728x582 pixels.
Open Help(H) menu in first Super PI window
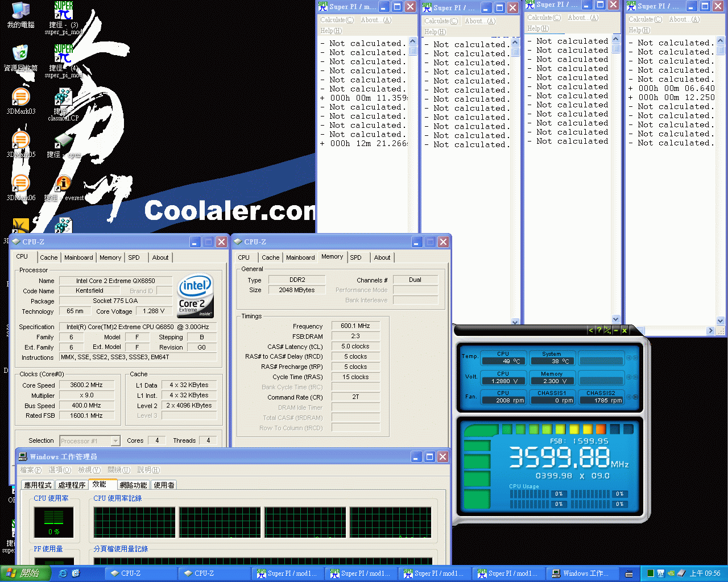331,31
